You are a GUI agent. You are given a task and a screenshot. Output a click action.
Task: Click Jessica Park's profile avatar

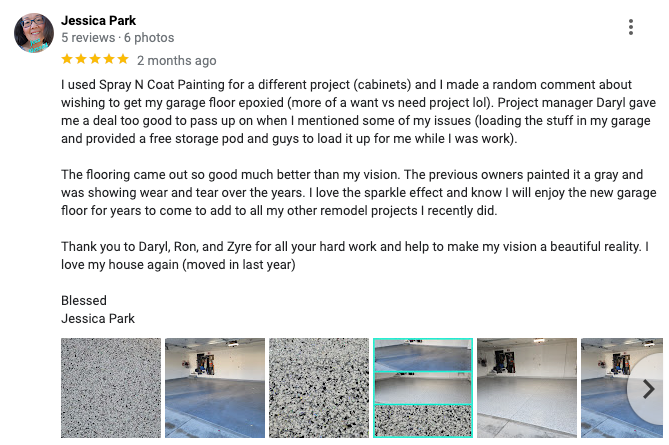(x=33, y=33)
